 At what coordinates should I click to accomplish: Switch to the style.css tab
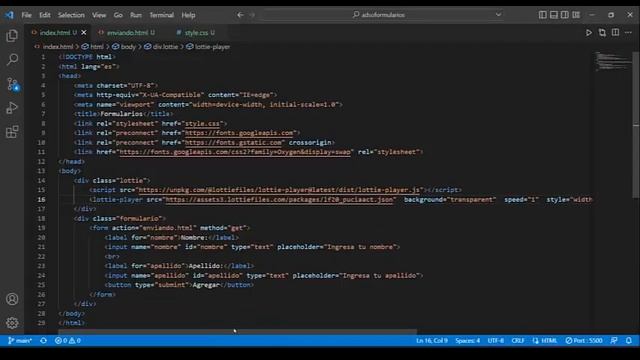click(196, 33)
